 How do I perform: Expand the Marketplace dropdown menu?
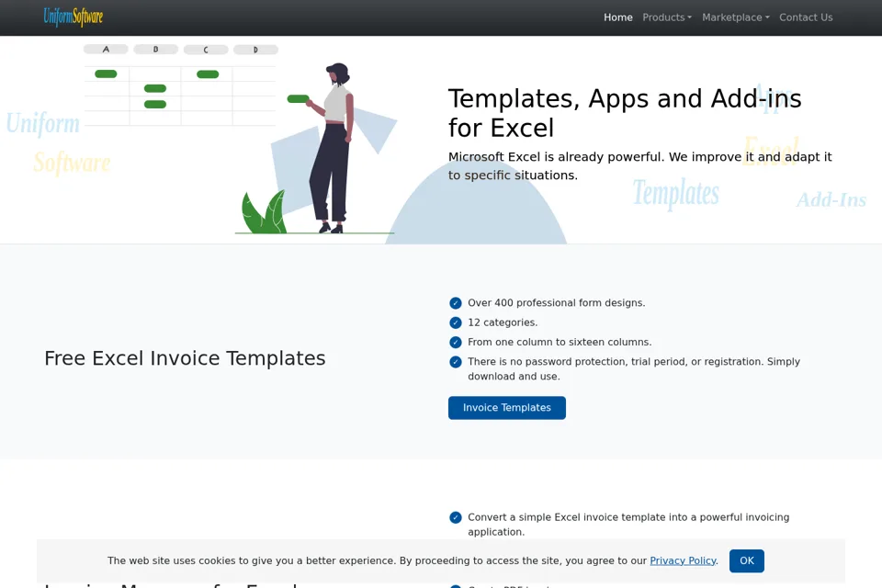735,17
